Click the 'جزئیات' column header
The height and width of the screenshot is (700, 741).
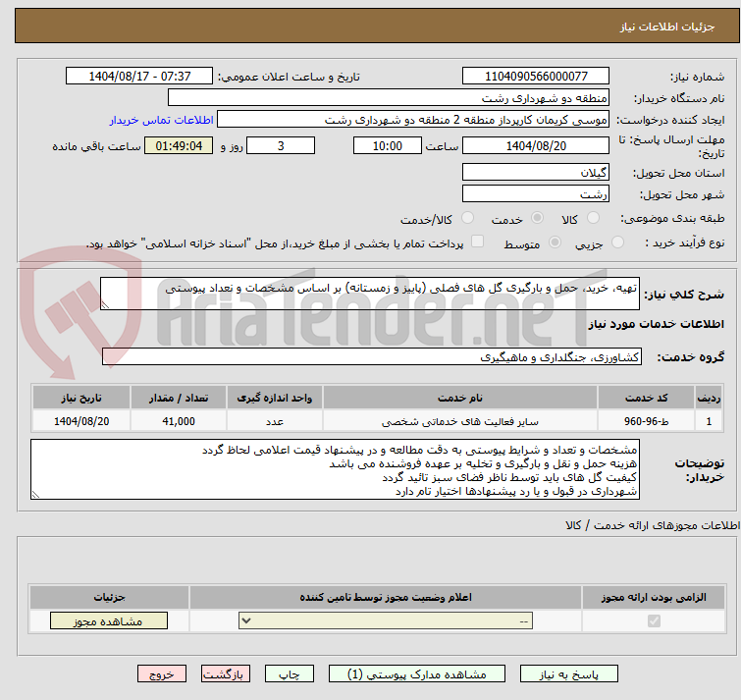pyautogui.click(x=109, y=598)
